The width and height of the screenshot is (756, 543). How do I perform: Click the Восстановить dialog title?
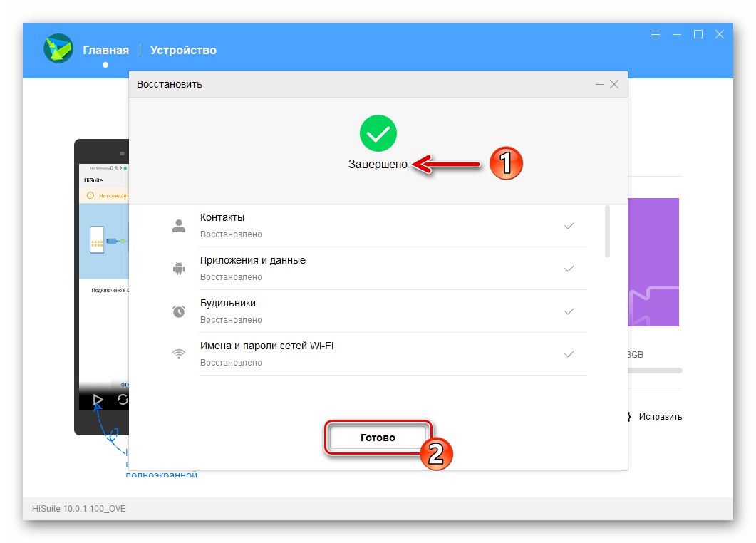(170, 84)
